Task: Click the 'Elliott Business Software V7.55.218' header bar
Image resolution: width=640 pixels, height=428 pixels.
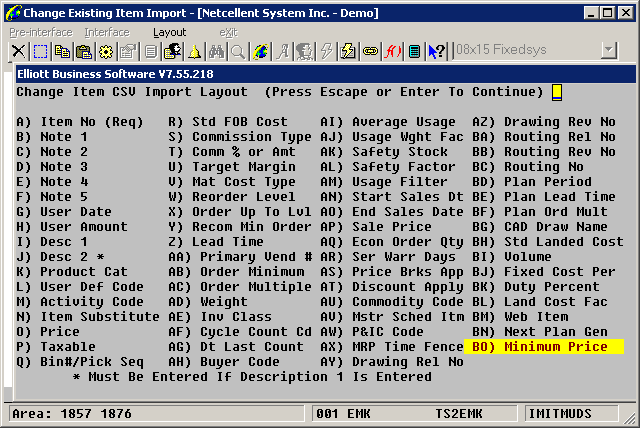Action: (326, 74)
